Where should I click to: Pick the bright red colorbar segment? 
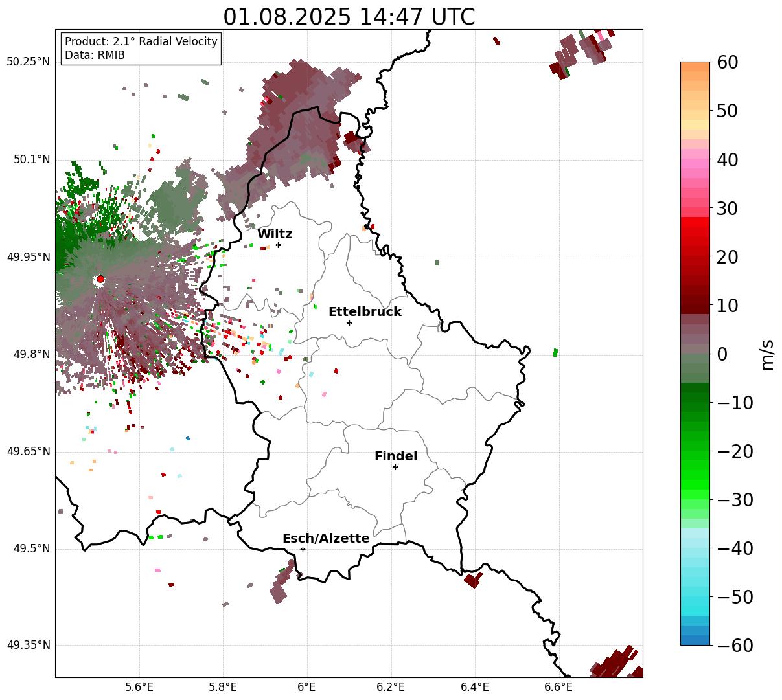(695, 222)
